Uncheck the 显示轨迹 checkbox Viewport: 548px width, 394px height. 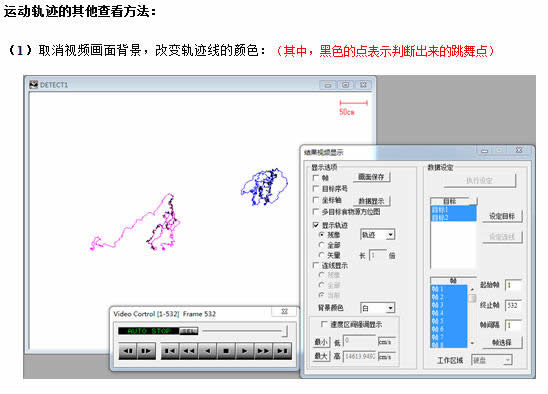(316, 225)
